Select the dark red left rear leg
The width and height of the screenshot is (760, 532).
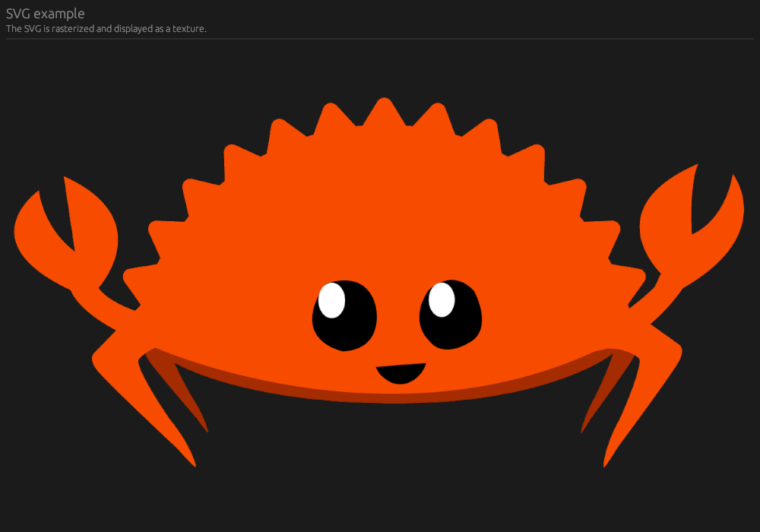(181, 395)
